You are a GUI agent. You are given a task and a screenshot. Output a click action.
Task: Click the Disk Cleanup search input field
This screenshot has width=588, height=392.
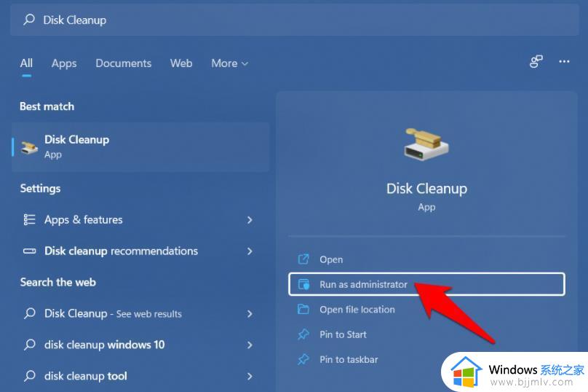(x=295, y=20)
